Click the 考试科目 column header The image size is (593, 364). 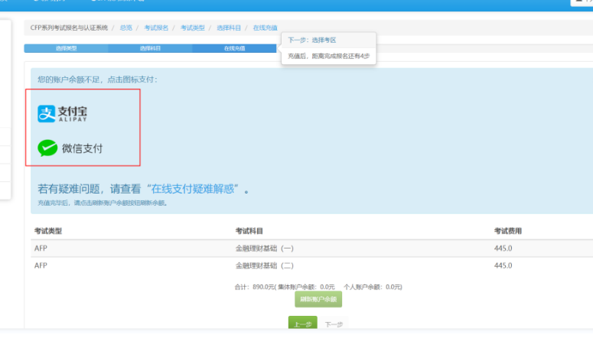click(x=249, y=230)
